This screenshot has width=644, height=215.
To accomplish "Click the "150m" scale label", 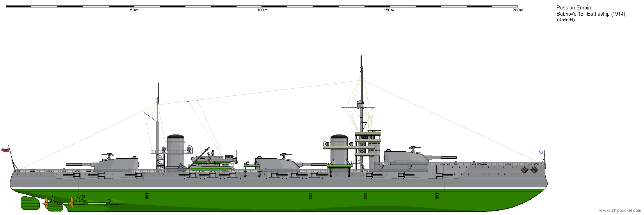I will [389, 10].
